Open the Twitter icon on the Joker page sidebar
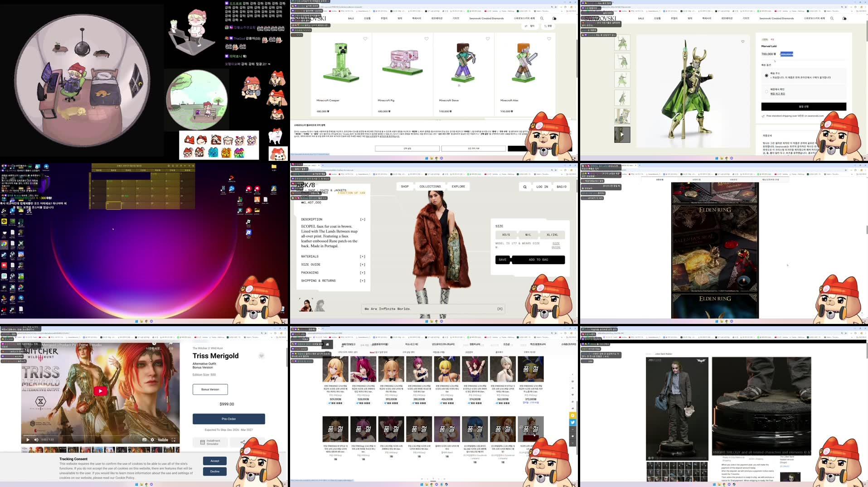 (572, 422)
